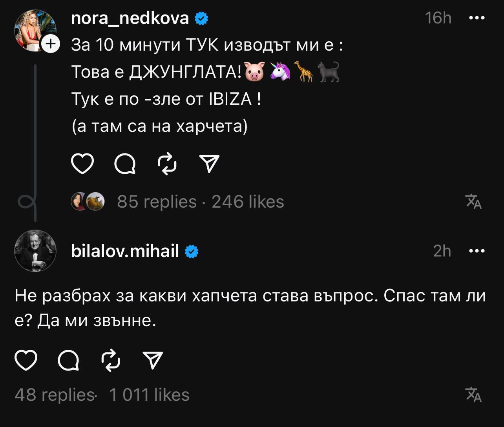Reply to bilalov.mihail's comment
The image size is (504, 427).
[x=68, y=360]
